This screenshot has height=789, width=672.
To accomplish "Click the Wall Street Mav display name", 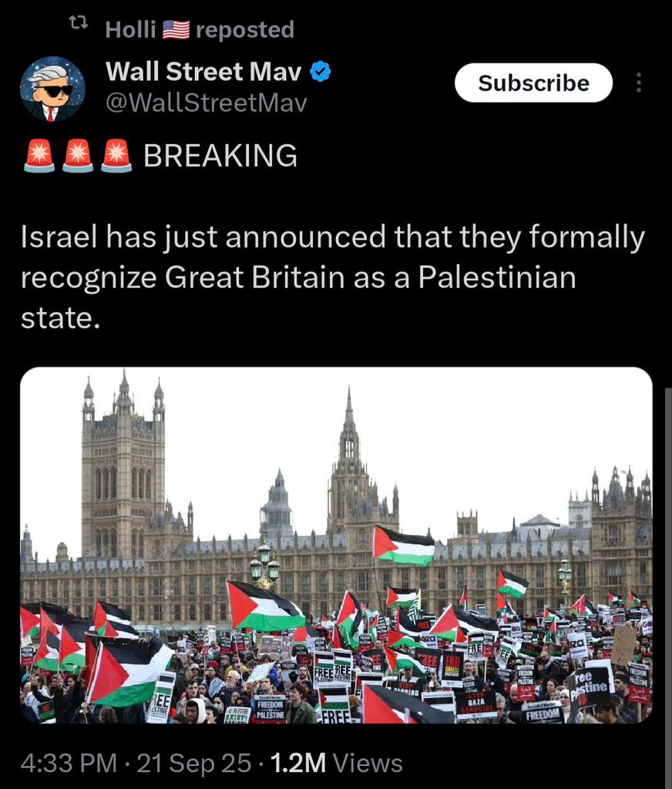I will (203, 72).
